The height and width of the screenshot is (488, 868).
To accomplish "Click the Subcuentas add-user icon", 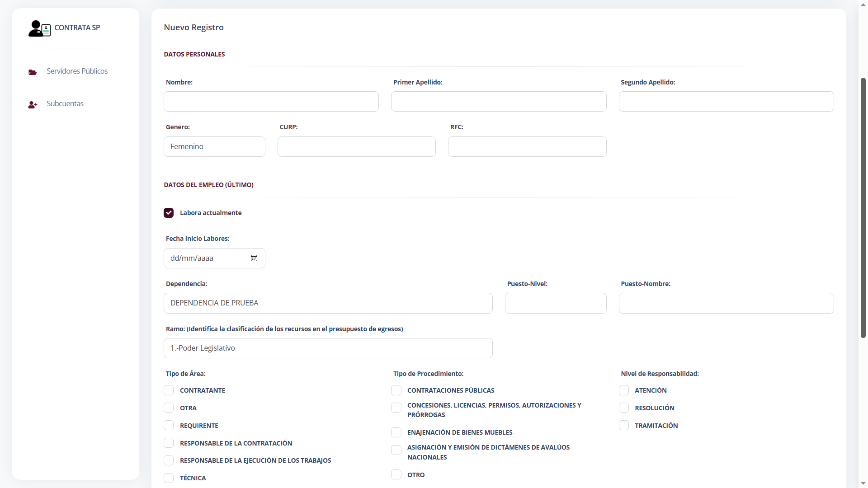I will point(33,105).
